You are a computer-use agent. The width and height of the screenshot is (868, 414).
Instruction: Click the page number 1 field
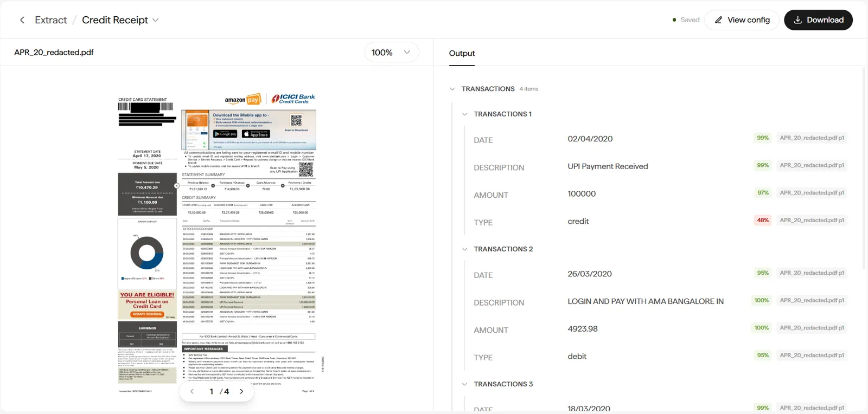(212, 391)
